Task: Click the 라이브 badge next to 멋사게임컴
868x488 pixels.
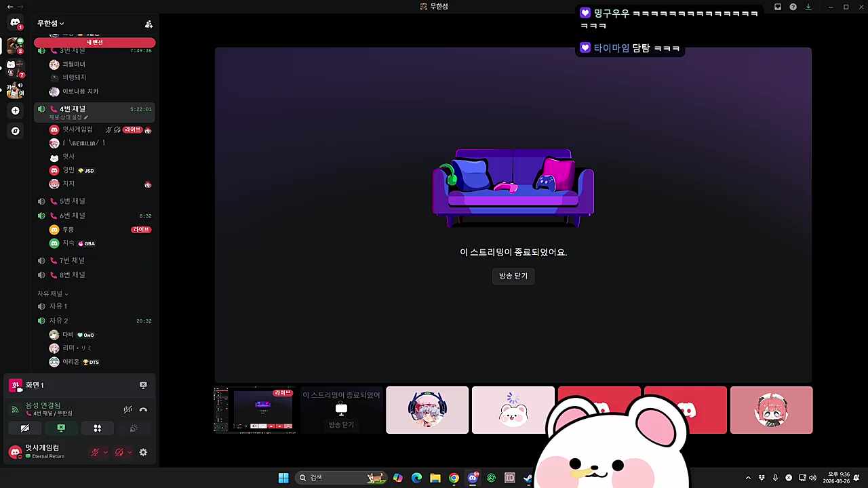Action: tap(133, 129)
